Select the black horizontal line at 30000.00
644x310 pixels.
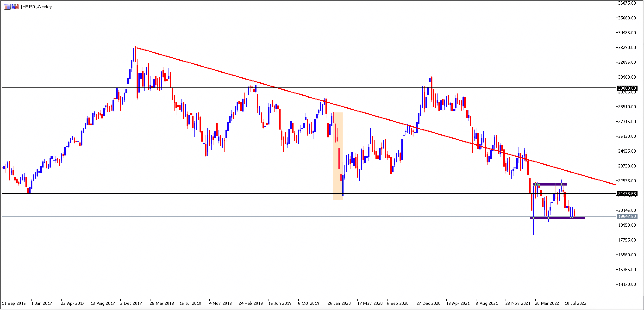(x=309, y=88)
